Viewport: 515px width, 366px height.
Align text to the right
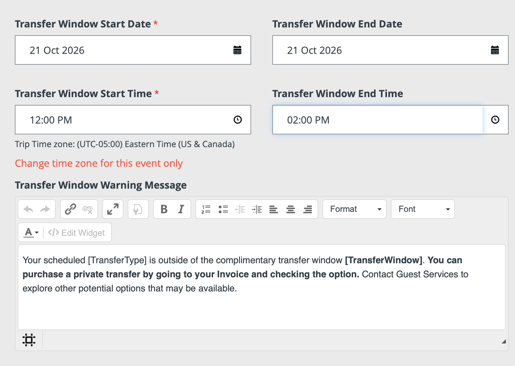(x=307, y=209)
